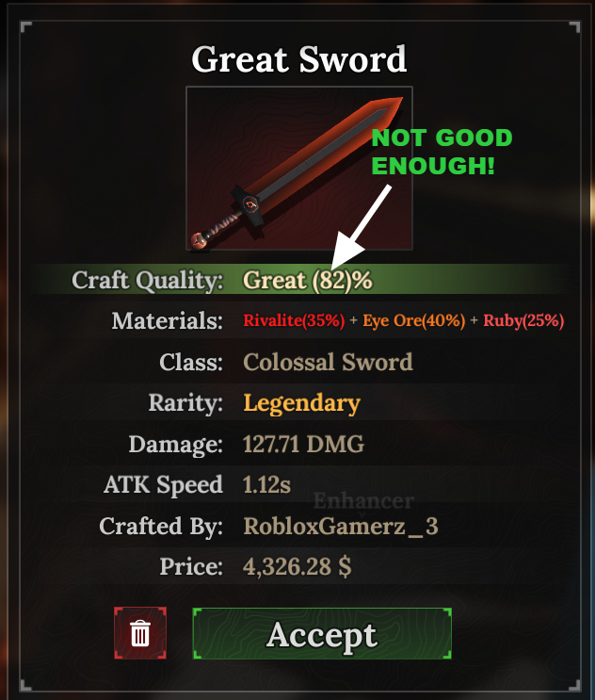Click the Colossal Sword class value

328,362
